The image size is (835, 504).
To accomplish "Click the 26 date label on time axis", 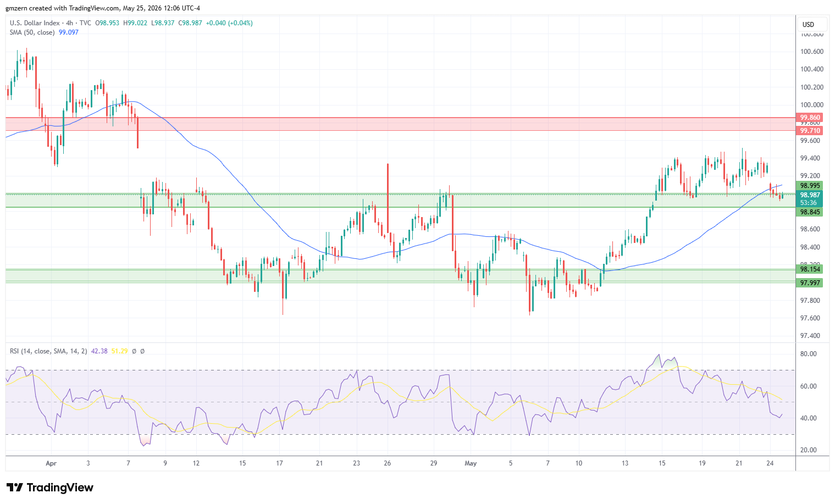I will (x=388, y=463).
